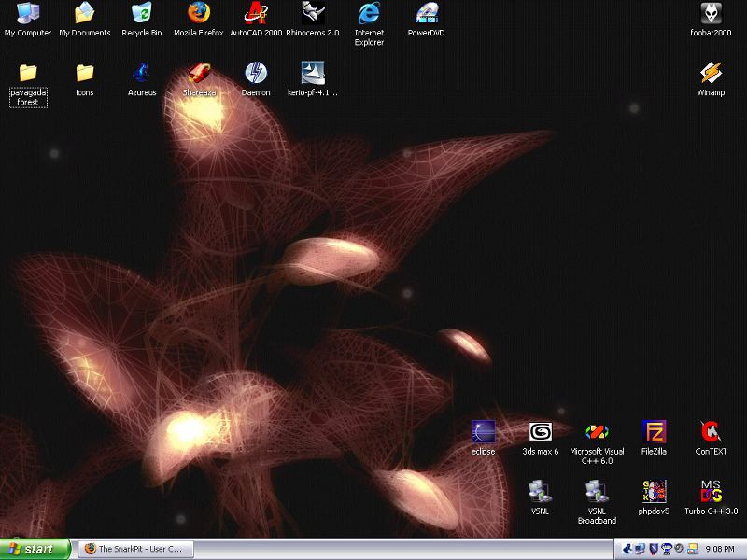Click the Winamp desktop icon
This screenshot has height=560, width=747.
point(712,73)
